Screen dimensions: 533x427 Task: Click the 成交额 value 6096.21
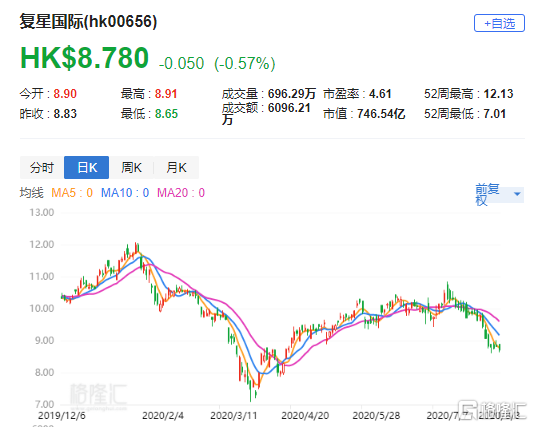click(x=289, y=108)
